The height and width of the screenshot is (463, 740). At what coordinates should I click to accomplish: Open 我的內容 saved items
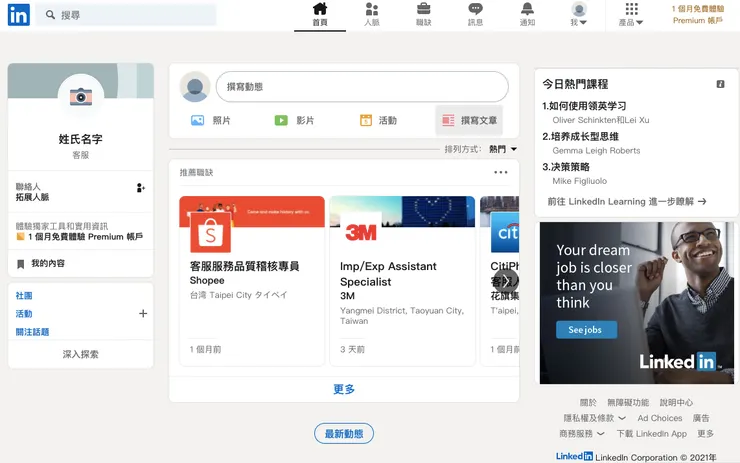[x=48, y=263]
